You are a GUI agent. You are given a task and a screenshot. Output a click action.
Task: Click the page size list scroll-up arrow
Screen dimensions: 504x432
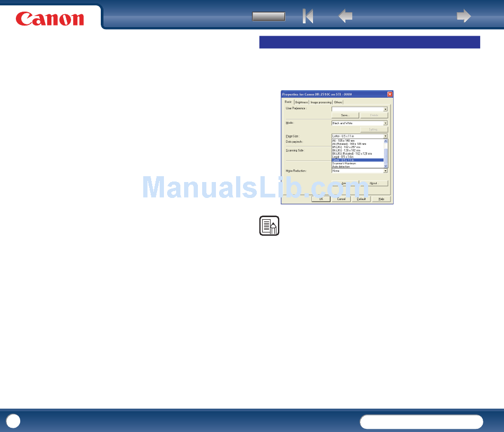click(386, 141)
